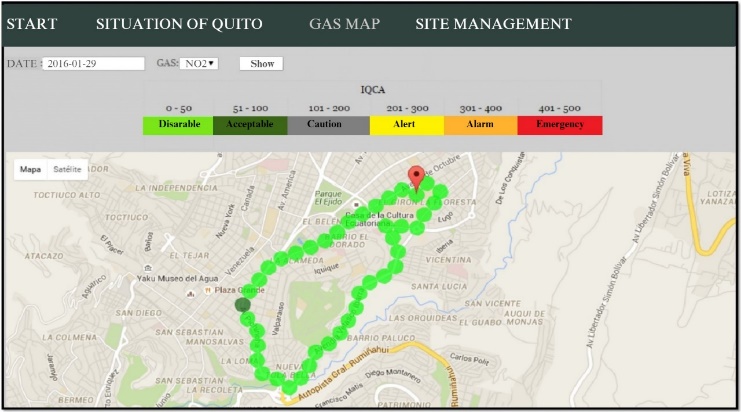This screenshot has width=741, height=412.
Task: Open the START menu item
Action: (x=32, y=24)
